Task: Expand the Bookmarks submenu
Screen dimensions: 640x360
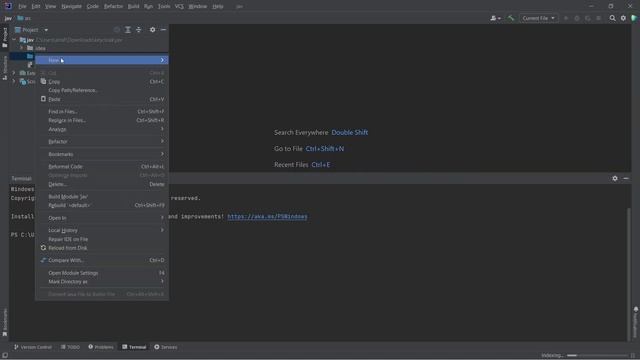Action: pyautogui.click(x=102, y=154)
